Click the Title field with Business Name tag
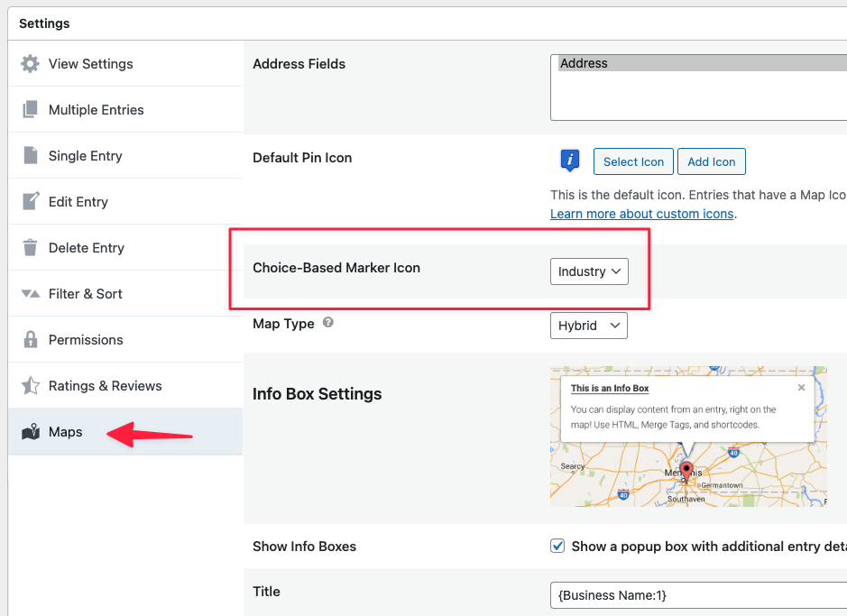This screenshot has height=616, width=847. [x=695, y=595]
